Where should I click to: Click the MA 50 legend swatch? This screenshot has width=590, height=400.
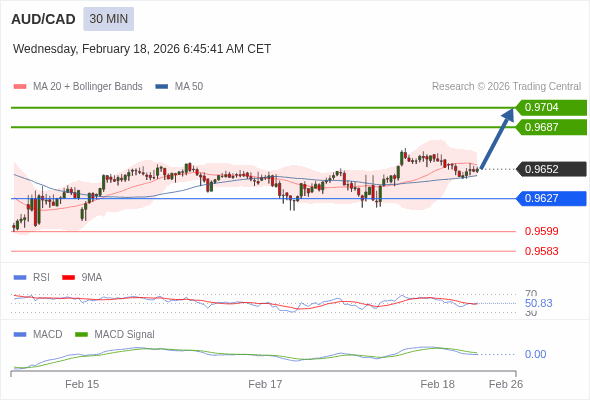point(162,87)
